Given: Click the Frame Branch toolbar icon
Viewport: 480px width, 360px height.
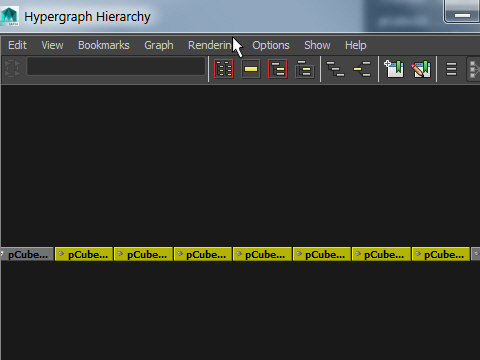Looking at the screenshot, I should [304, 69].
